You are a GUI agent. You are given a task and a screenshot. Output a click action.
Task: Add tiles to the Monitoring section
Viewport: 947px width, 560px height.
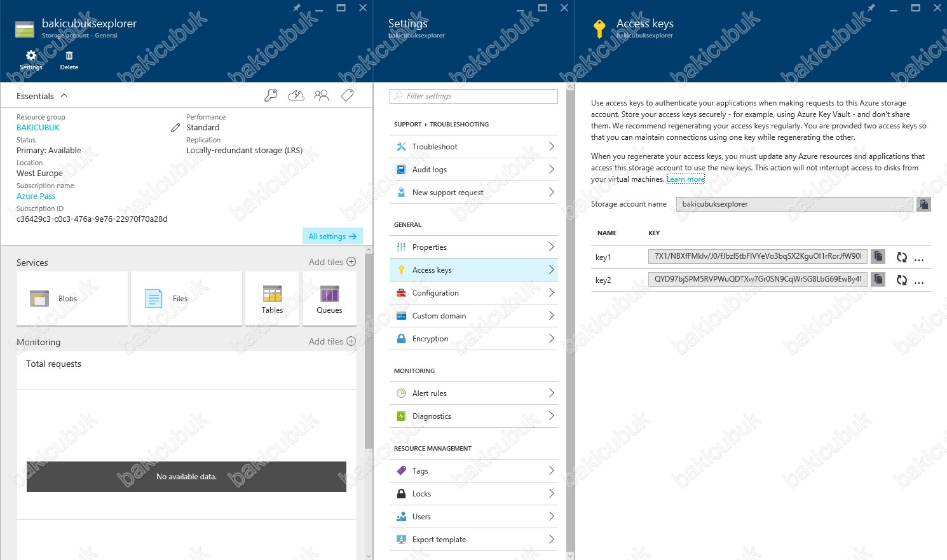point(332,341)
